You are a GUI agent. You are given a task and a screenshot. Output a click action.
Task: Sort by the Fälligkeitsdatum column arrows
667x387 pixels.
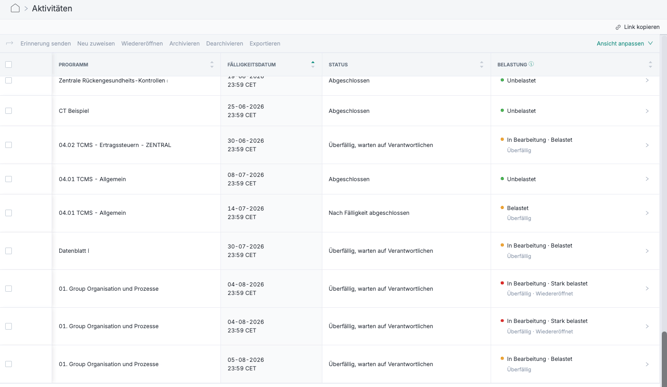pos(313,65)
